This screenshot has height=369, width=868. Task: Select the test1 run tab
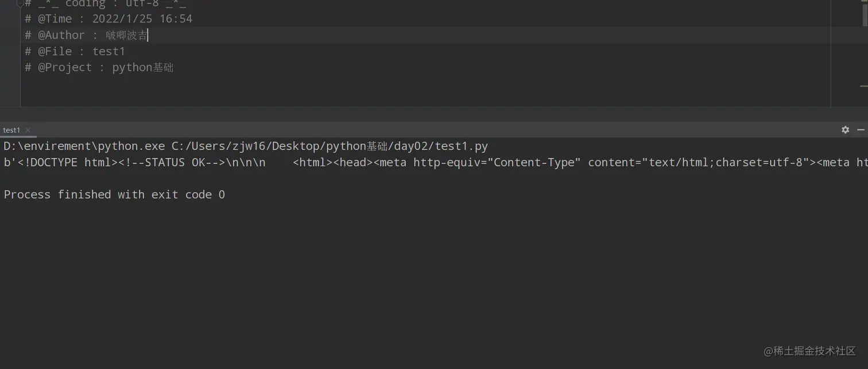click(x=11, y=130)
